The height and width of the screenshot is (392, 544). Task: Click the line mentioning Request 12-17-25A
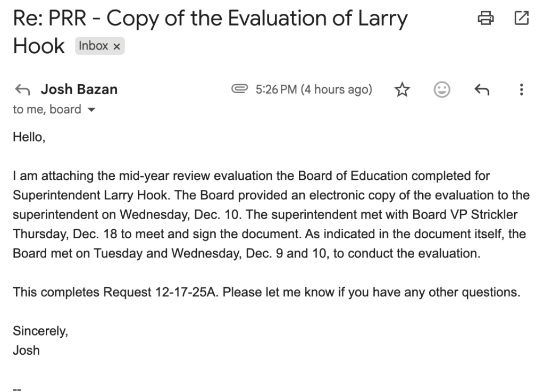(266, 292)
